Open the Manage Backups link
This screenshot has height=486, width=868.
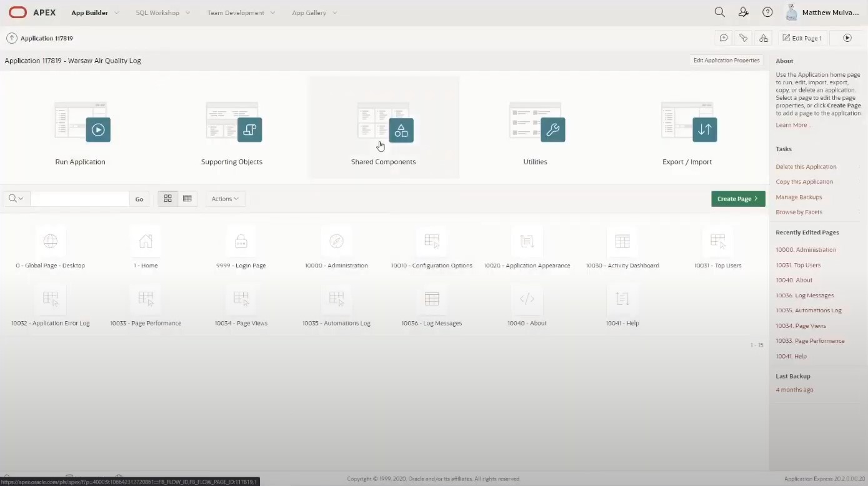point(799,197)
